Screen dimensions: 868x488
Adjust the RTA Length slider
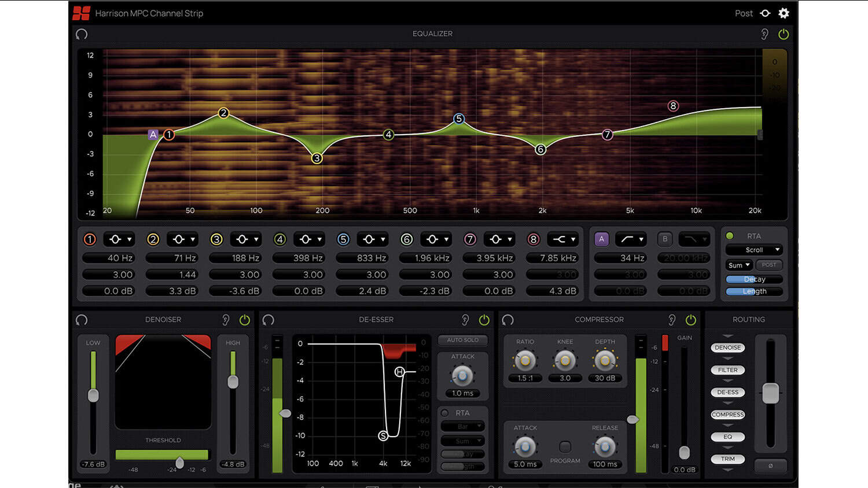754,291
